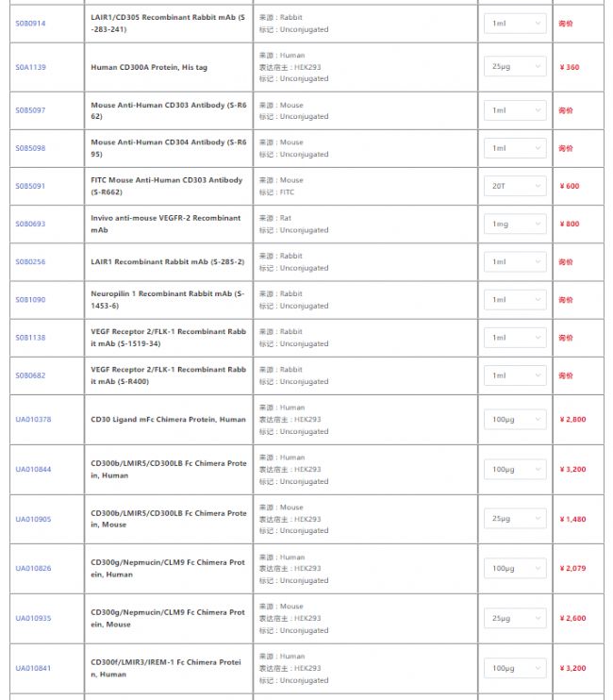Click 询价 for VEGF Receptor 2 S-R400 row
Viewport: 613px width, 700px height.
tap(566, 375)
